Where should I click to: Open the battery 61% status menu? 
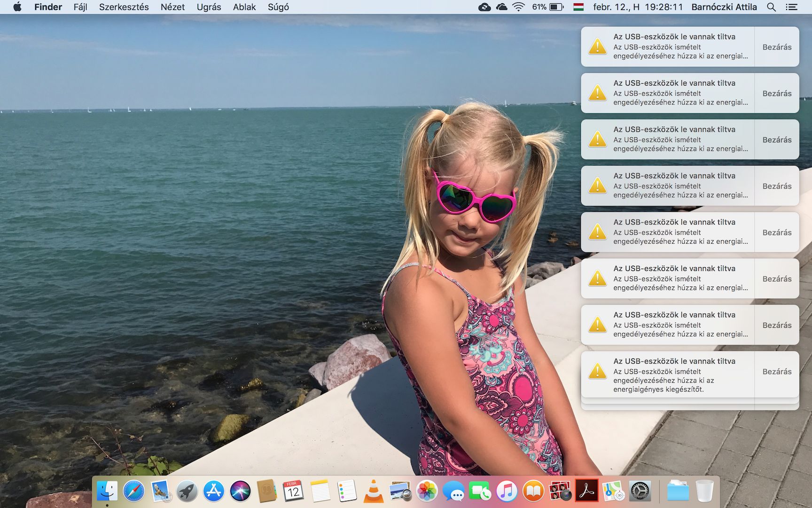coord(547,7)
